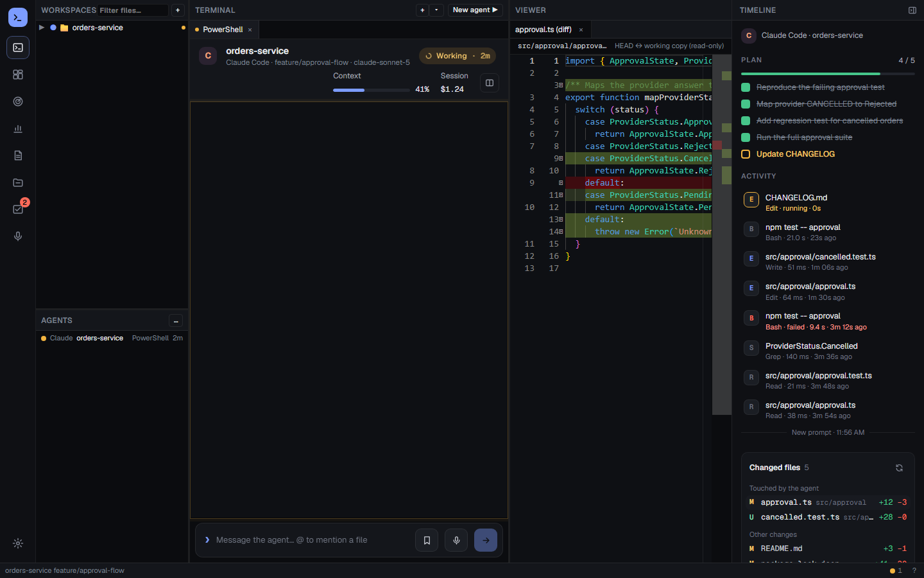Open the bar chart analytics sidebar icon

click(18, 128)
